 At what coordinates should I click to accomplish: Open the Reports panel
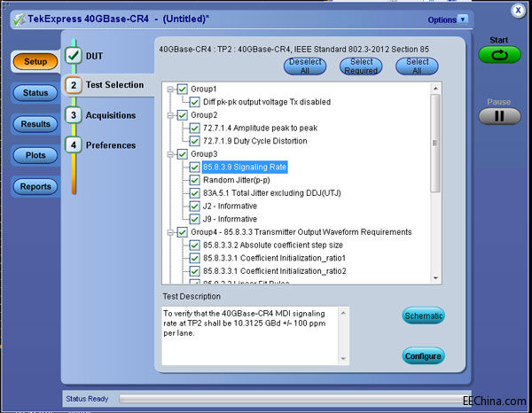(35, 186)
